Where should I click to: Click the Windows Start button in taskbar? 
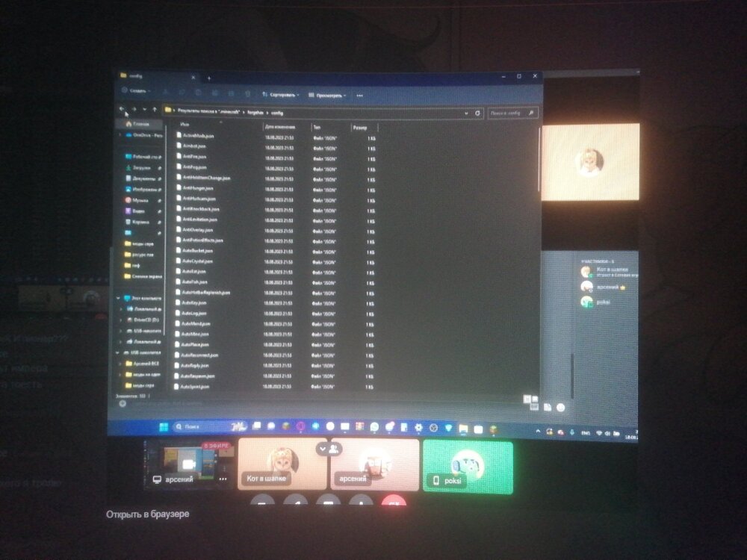click(x=164, y=426)
